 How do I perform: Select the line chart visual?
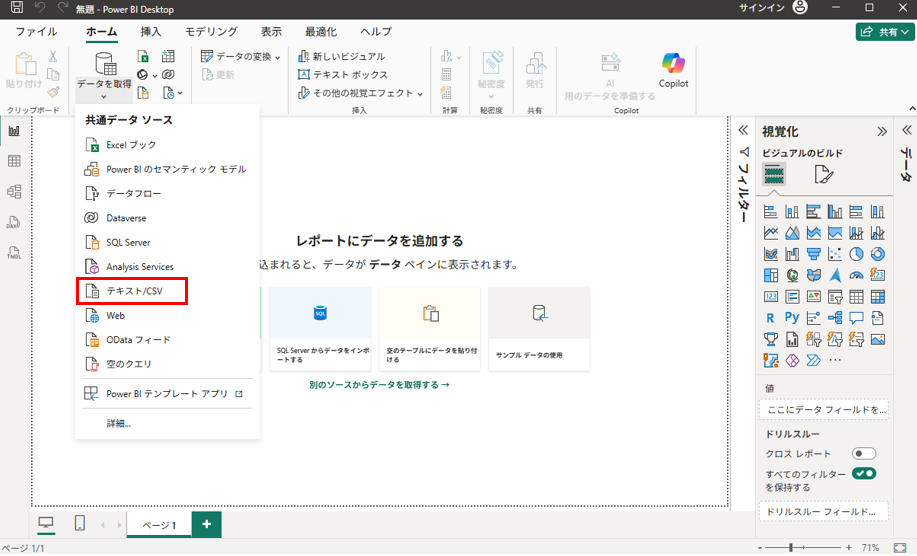click(771, 233)
